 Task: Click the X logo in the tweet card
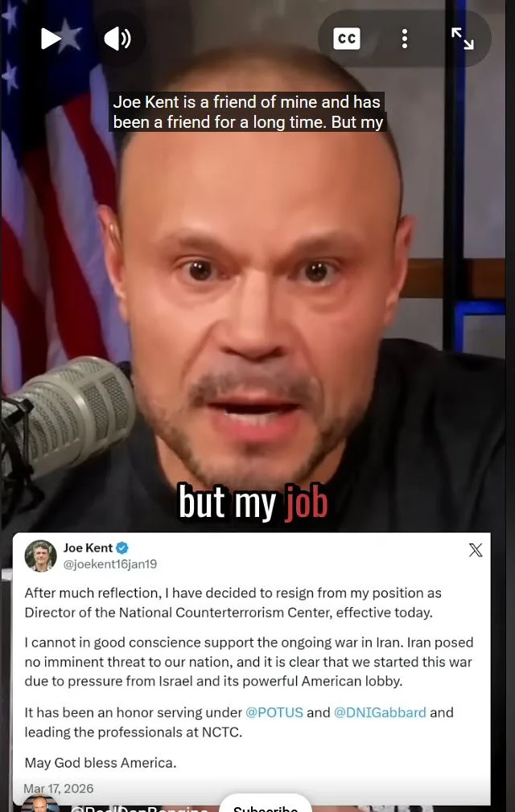point(475,550)
